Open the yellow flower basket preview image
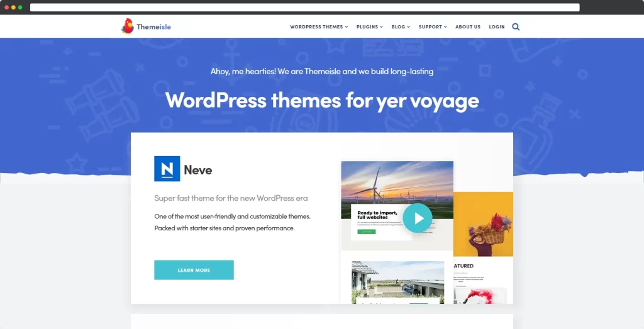The height and width of the screenshot is (329, 644). pos(484,225)
